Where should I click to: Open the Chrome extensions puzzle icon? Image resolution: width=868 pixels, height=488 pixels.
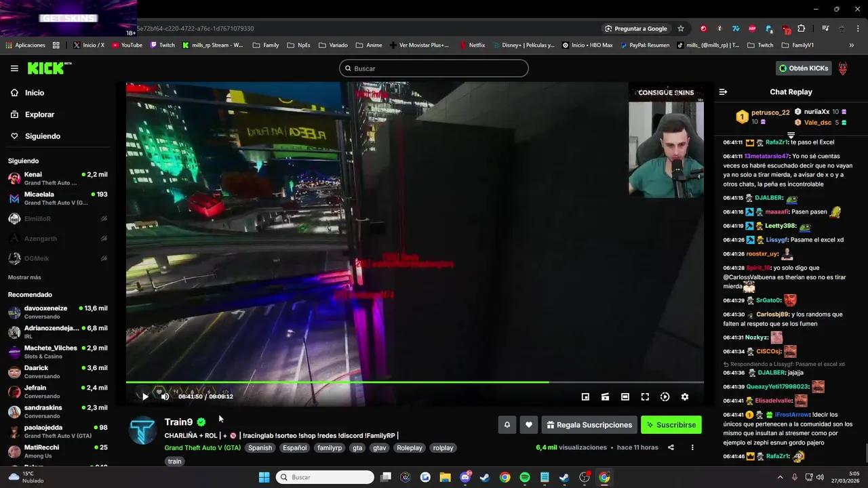point(802,28)
